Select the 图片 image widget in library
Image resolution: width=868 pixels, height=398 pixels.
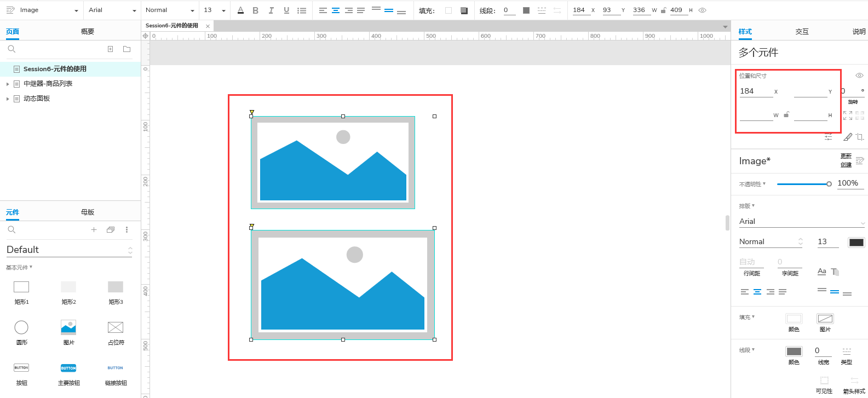(68, 332)
